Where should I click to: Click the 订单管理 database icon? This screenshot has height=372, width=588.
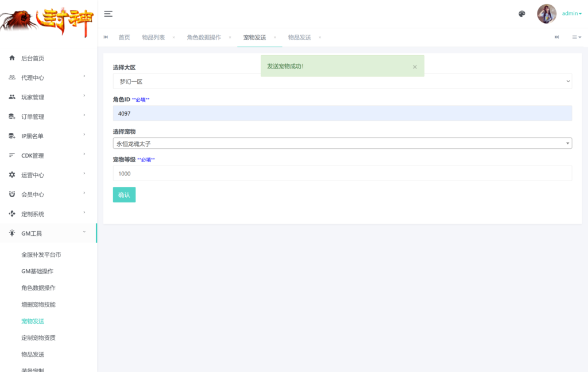(x=12, y=116)
